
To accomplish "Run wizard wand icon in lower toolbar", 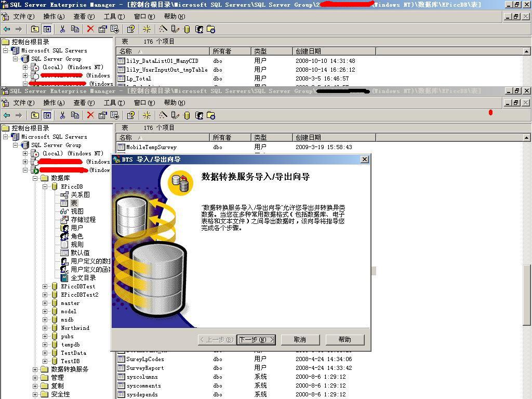I will click(x=163, y=115).
